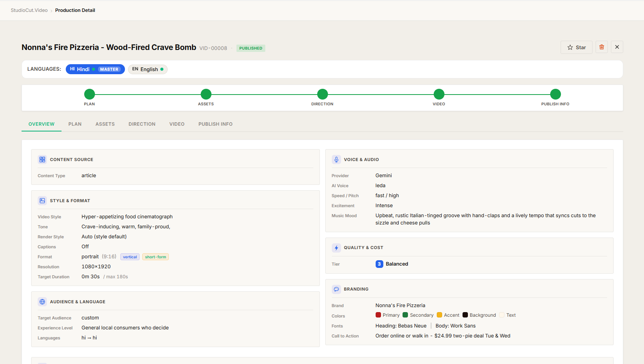
Task: Select the Hindi master language pill
Action: tap(95, 69)
